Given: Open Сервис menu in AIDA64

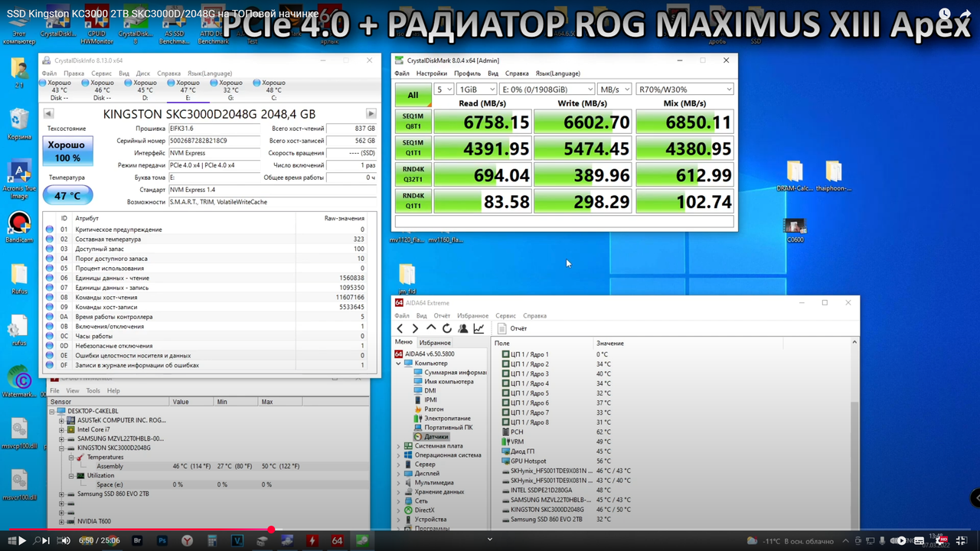Looking at the screenshot, I should coord(505,315).
